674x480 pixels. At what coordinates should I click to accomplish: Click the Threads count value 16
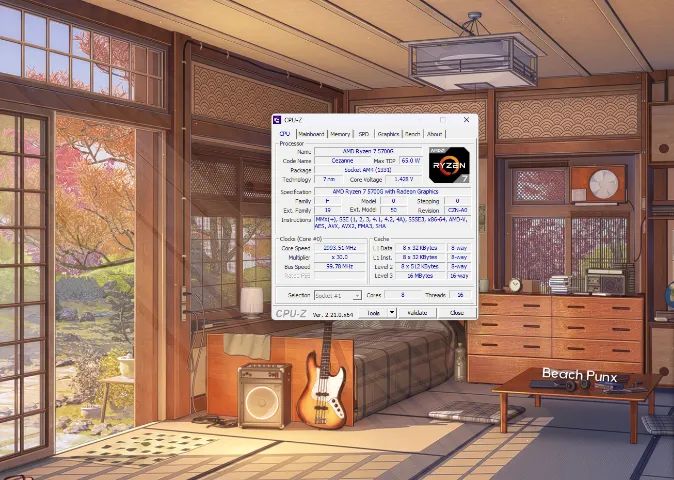460,295
